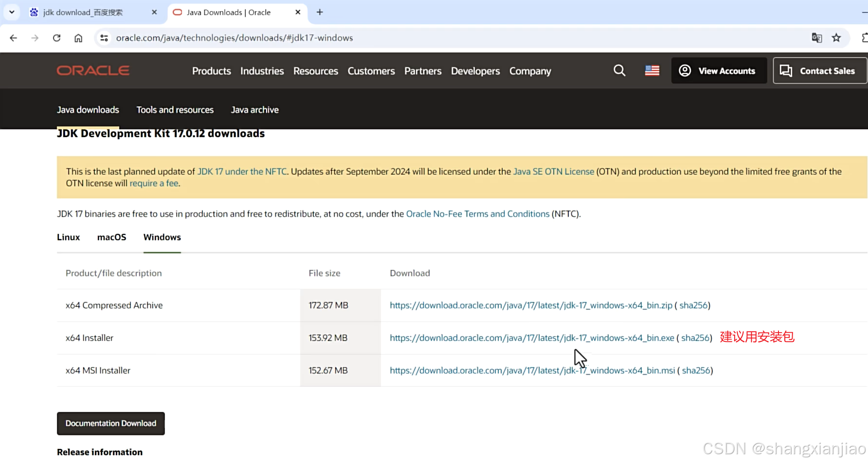868x463 pixels.
Task: Close the jdk download Baidu tab
Action: click(154, 12)
